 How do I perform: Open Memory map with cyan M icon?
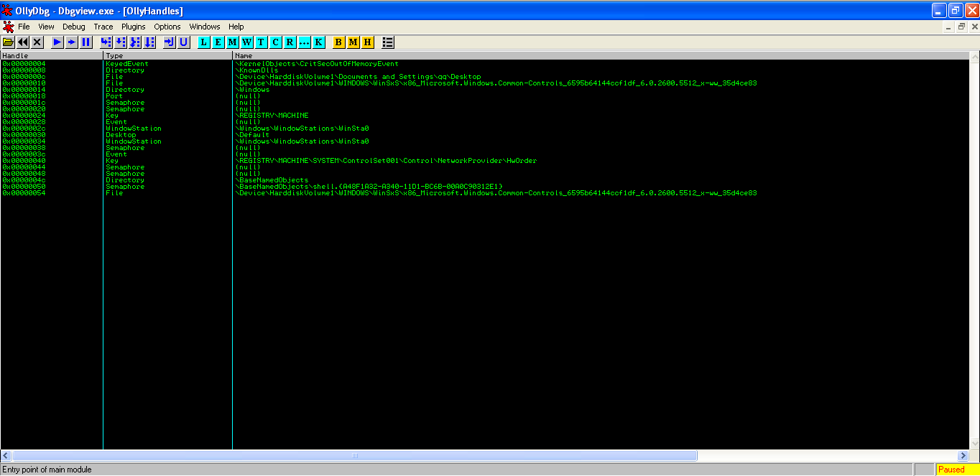tap(233, 42)
